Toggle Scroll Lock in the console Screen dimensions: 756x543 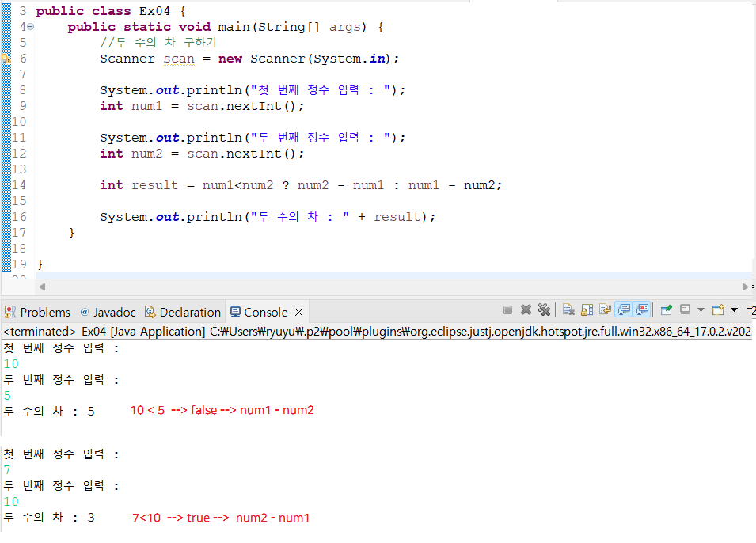click(587, 310)
